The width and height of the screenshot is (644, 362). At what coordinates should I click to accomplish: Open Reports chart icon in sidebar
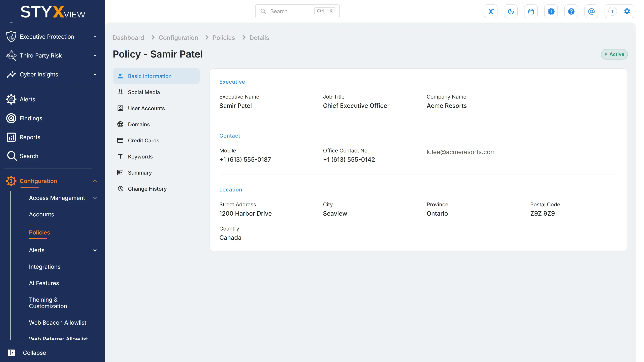(11, 137)
